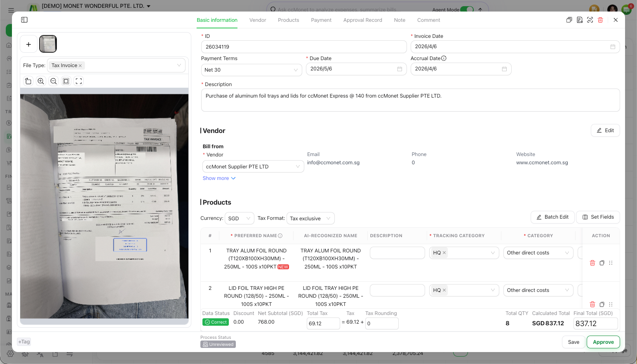The height and width of the screenshot is (364, 637).
Task: Select the invoice image thumbnail
Action: tap(48, 44)
